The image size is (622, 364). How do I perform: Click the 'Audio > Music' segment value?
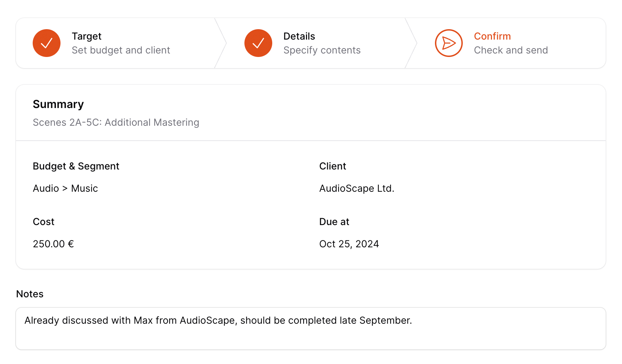point(65,188)
